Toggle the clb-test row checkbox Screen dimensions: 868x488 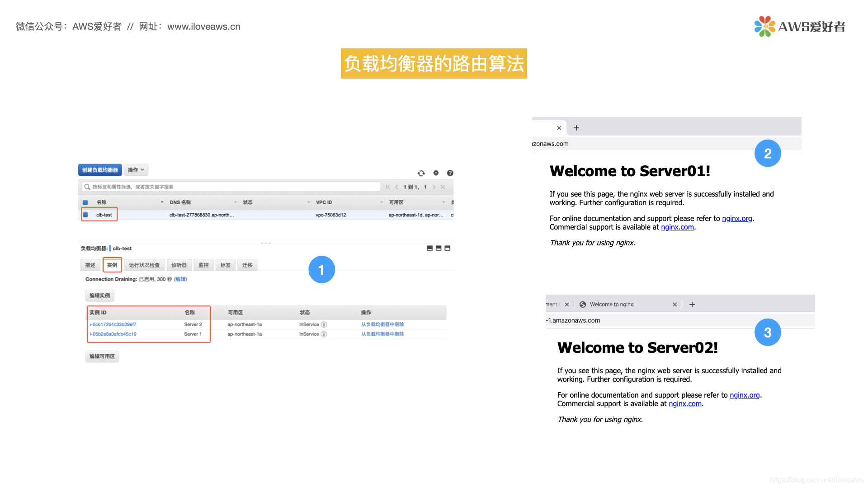click(x=86, y=215)
